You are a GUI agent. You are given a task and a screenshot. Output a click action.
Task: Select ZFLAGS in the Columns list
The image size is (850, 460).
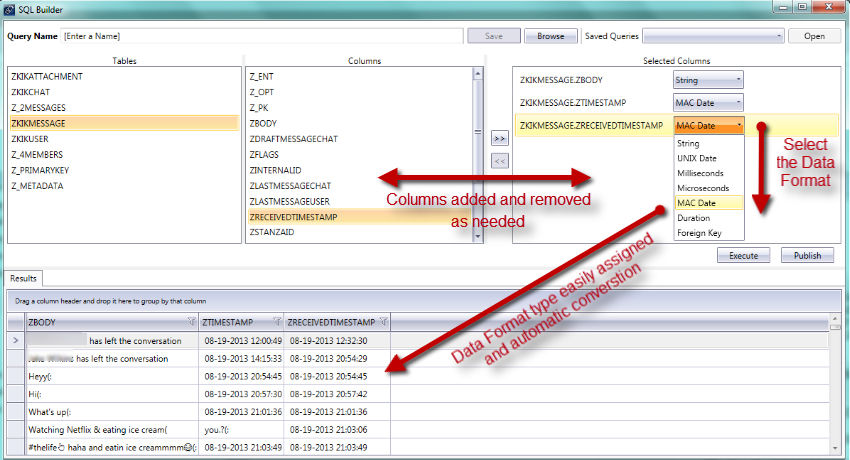pyautogui.click(x=266, y=155)
